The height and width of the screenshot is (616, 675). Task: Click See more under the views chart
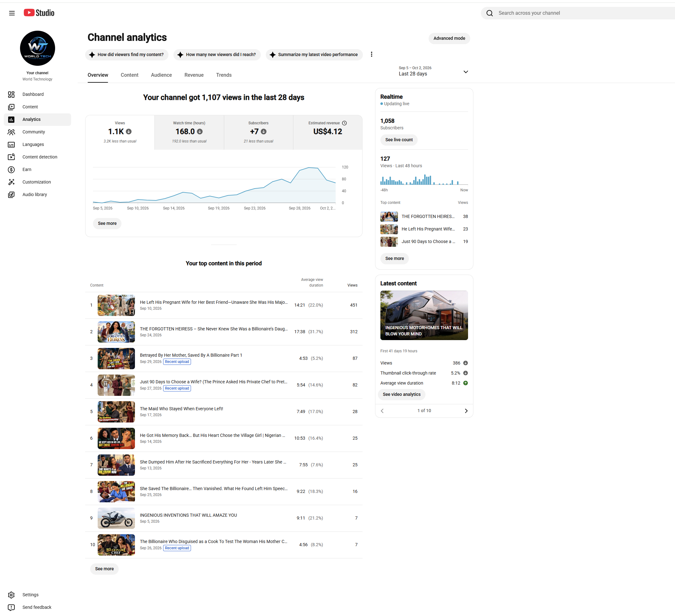click(x=107, y=223)
